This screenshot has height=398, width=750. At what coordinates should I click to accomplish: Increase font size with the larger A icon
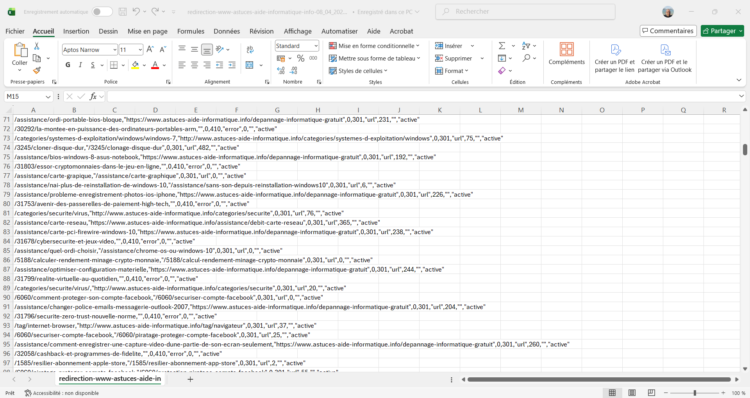pyautogui.click(x=150, y=49)
